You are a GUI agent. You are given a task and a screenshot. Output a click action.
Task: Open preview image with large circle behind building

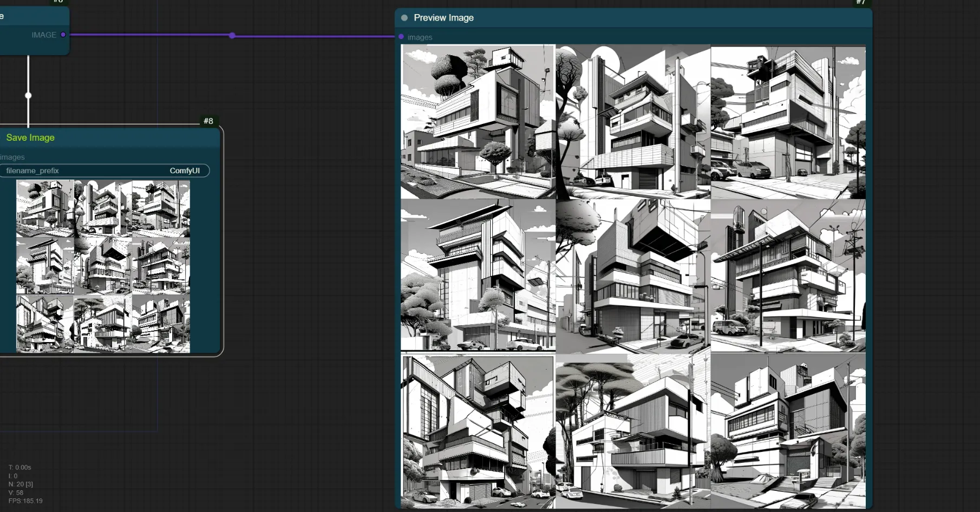633,122
